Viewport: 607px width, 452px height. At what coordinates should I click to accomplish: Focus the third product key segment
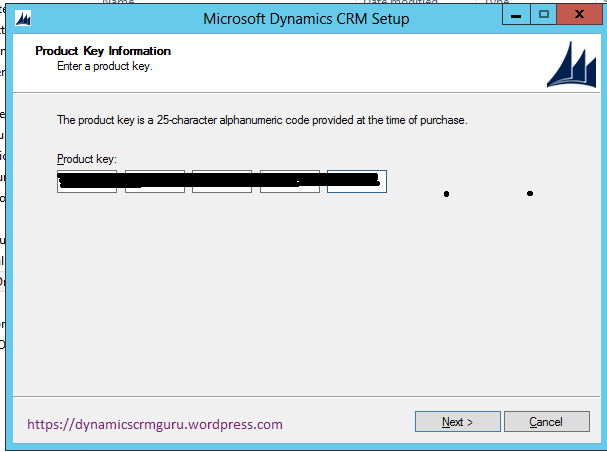(x=222, y=182)
